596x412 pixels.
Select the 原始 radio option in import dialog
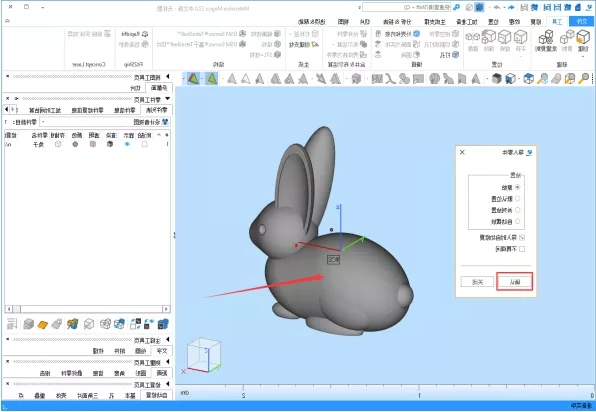[x=517, y=187]
